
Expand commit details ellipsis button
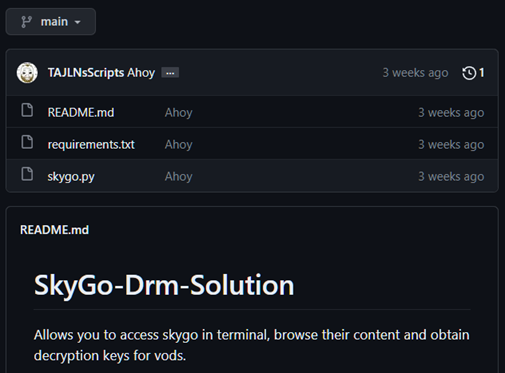[170, 73]
